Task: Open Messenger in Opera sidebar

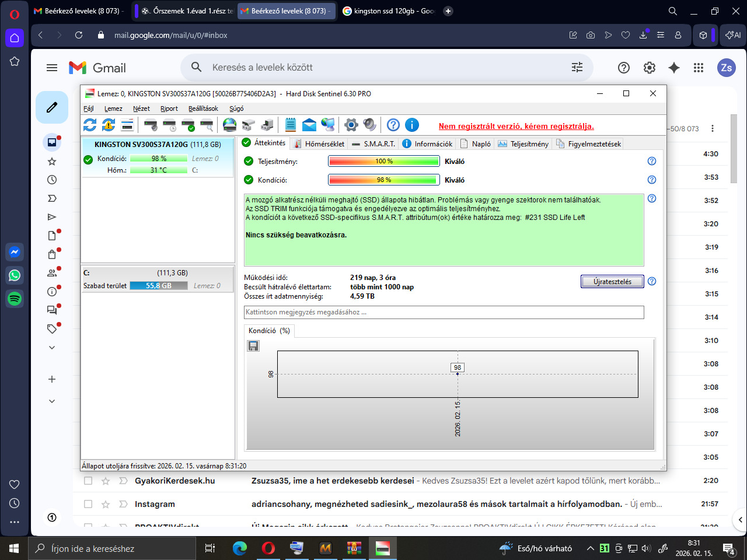Action: (15, 252)
